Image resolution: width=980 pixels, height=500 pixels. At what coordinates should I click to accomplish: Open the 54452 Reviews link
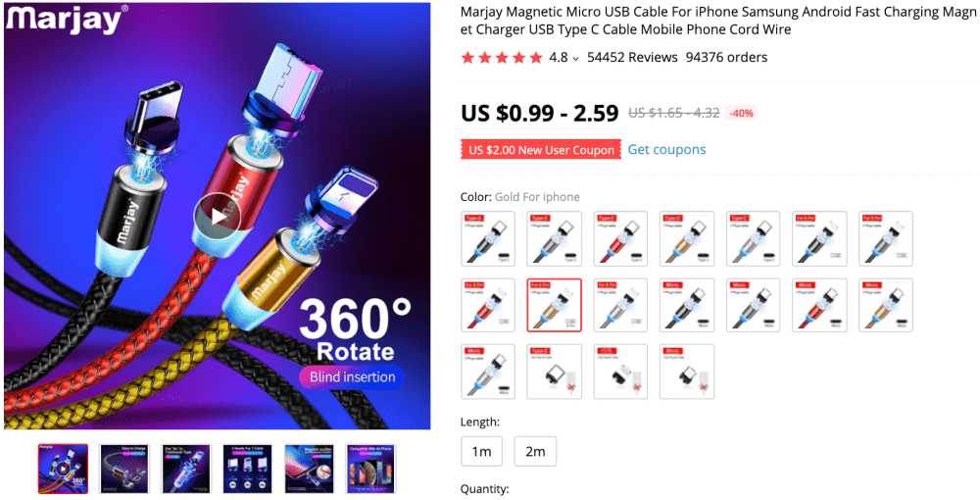coord(632,58)
